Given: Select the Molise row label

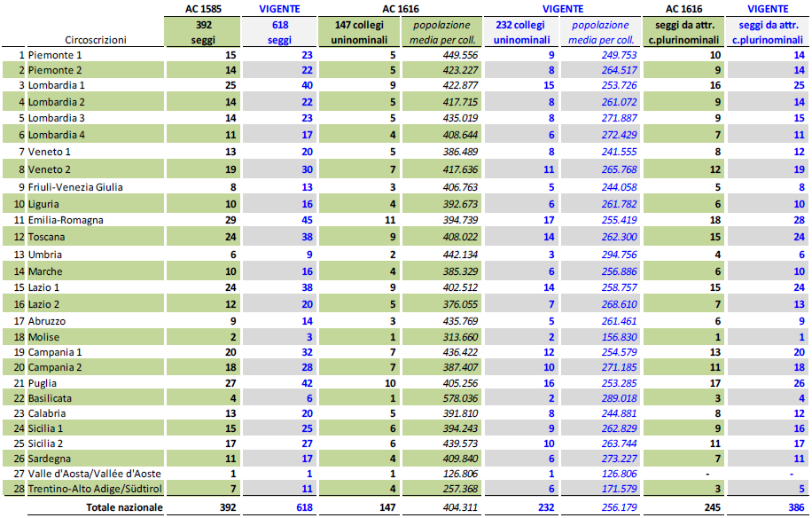Looking at the screenshot, I should 45,337.
